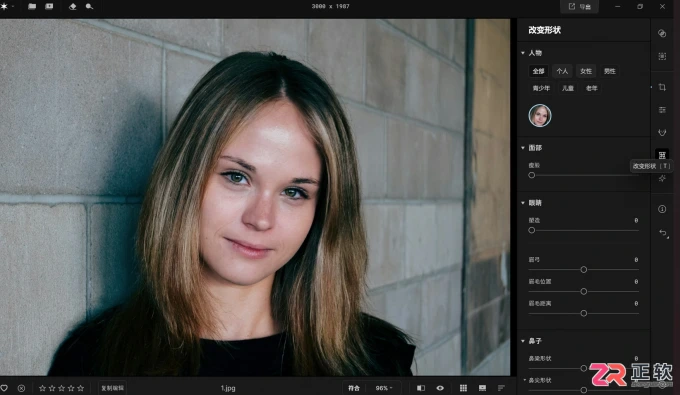The width and height of the screenshot is (680, 395).
Task: Click the 眉弓 slider handle
Action: click(x=584, y=270)
